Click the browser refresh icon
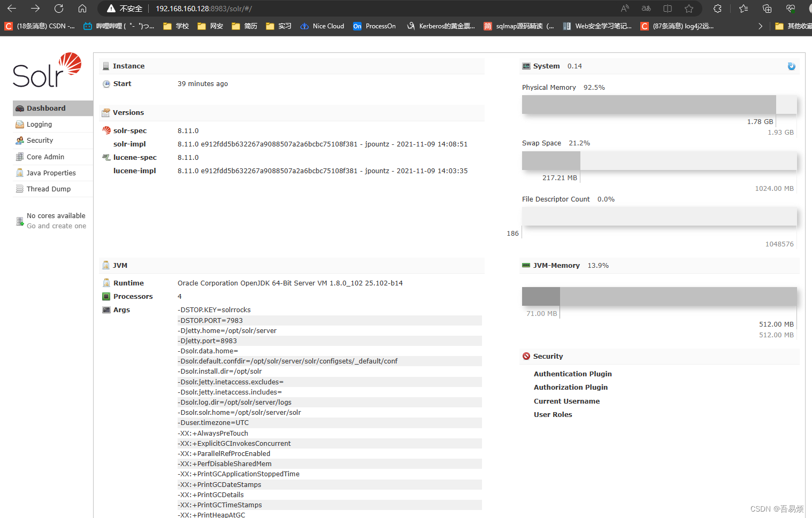This screenshot has height=518, width=812. click(x=59, y=9)
